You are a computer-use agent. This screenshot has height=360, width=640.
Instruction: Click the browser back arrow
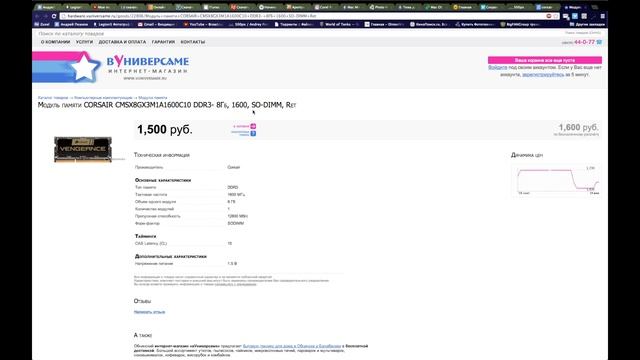coord(37,16)
